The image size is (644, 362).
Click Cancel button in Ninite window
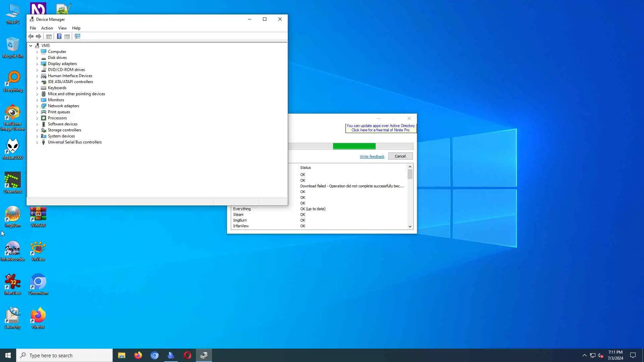pyautogui.click(x=400, y=156)
